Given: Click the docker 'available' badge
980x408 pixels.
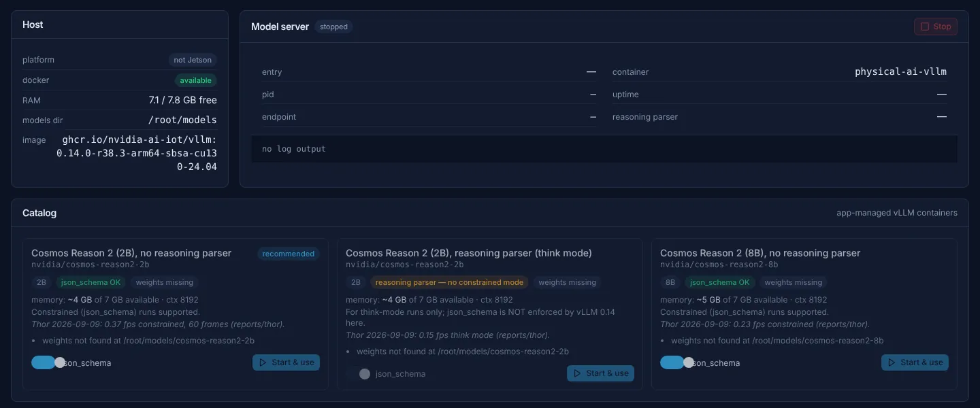Looking at the screenshot, I should coord(196,80).
